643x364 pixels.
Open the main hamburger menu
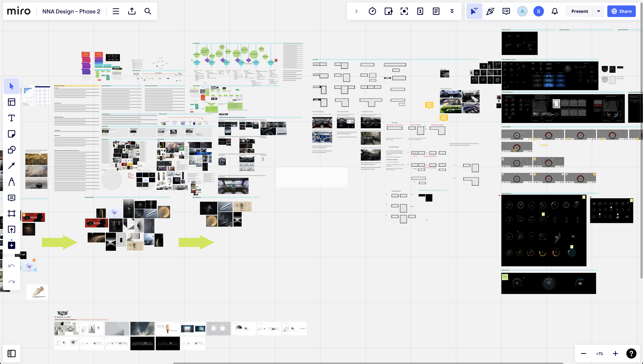pyautogui.click(x=116, y=11)
